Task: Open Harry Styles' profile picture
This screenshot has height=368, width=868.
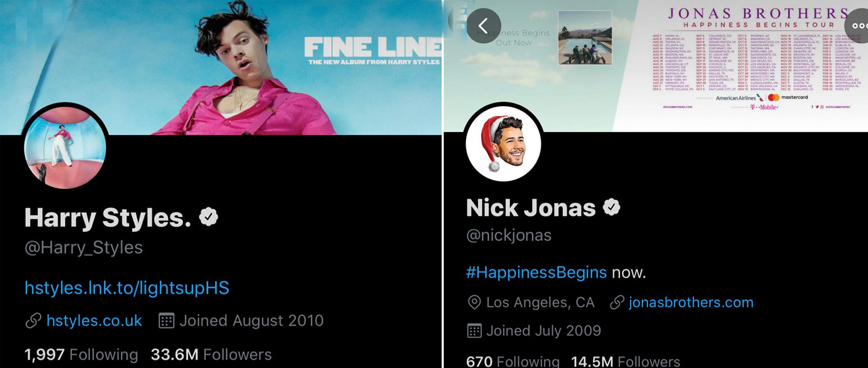Action: (x=65, y=148)
